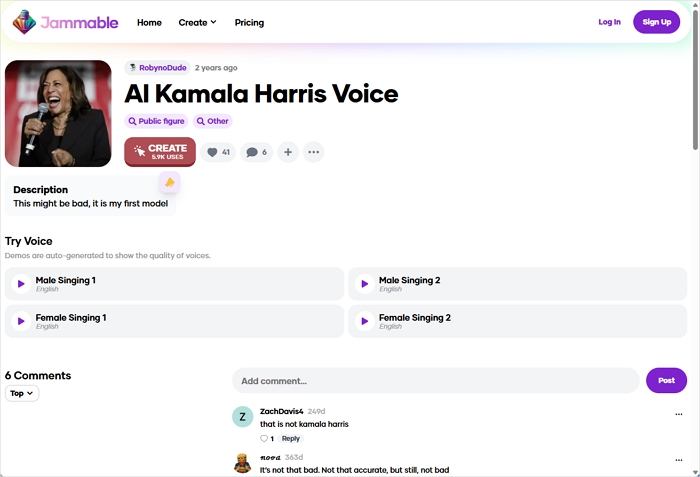This screenshot has width=700, height=477.
Task: Play the Female Singing 2 demo
Action: [365, 321]
